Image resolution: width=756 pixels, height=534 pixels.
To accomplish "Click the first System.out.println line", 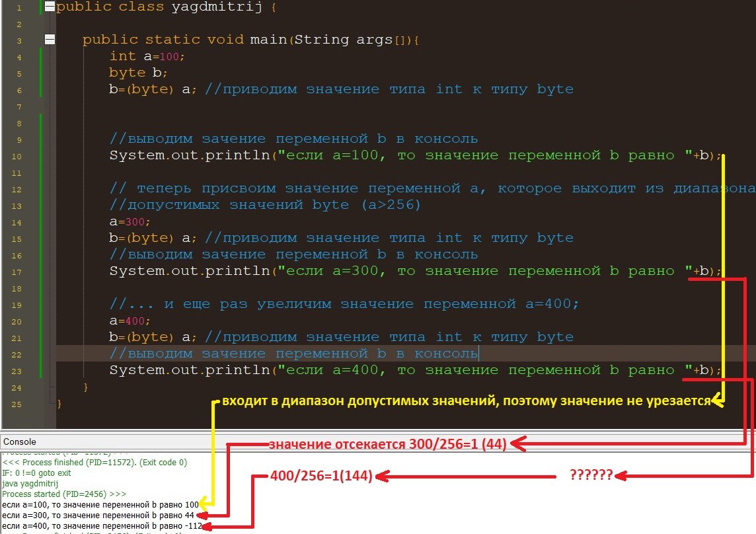I will (264, 155).
